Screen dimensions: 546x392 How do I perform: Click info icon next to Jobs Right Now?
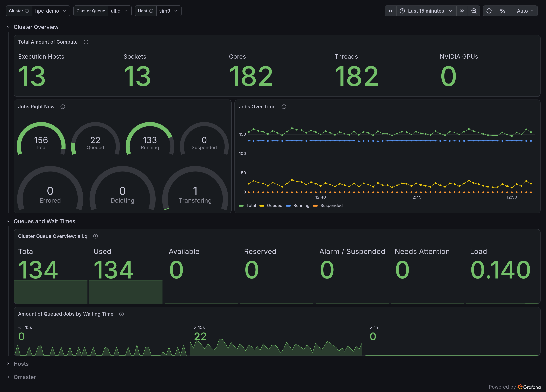[63, 107]
